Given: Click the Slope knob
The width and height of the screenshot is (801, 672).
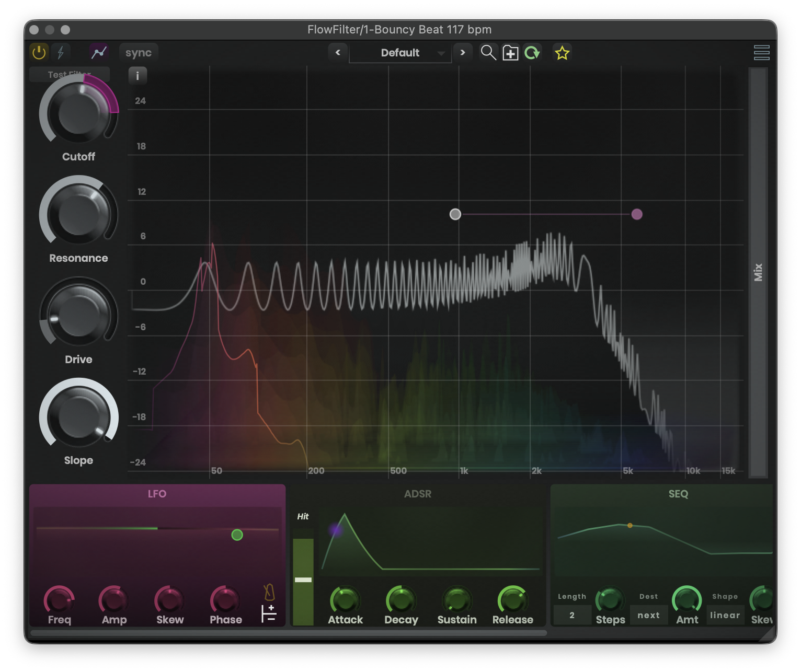Looking at the screenshot, I should point(79,417).
